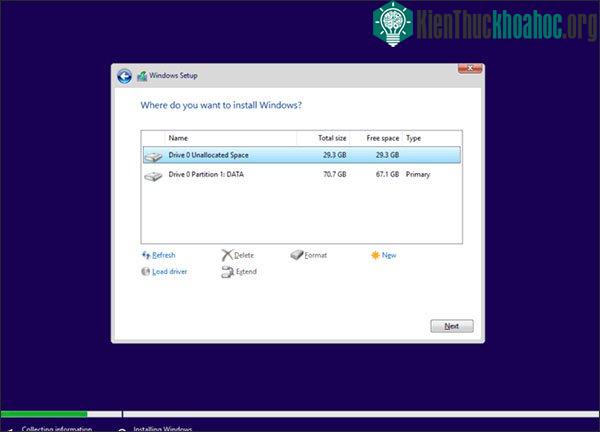Sort by the Free space column header
The height and width of the screenshot is (432, 600).
[x=376, y=138]
